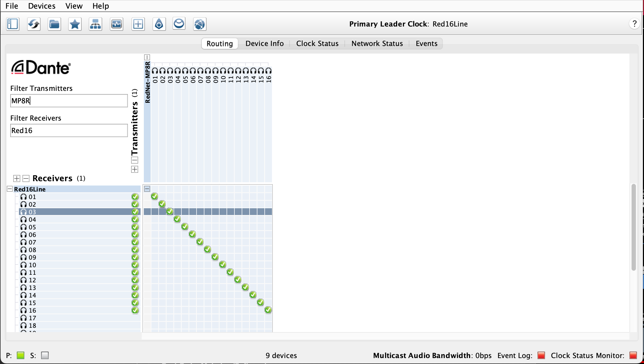This screenshot has width=644, height=364.
Task: Click the Filter Receivers text field
Action: coord(69,131)
